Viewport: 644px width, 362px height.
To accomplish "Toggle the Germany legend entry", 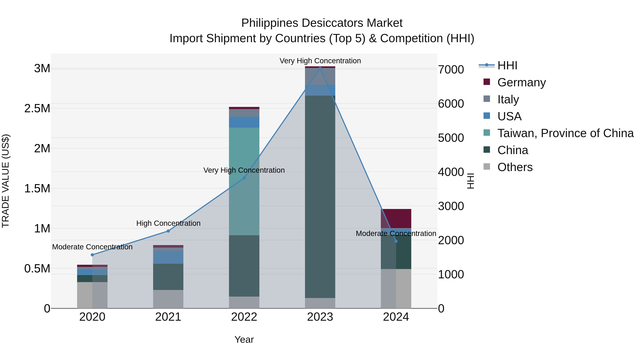I will point(514,82).
